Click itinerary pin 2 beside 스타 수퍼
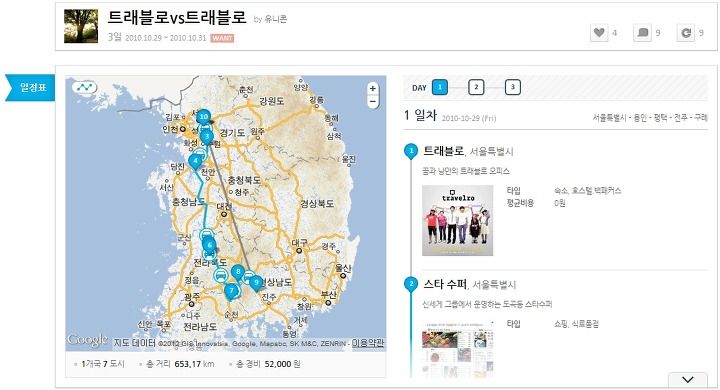 point(411,284)
